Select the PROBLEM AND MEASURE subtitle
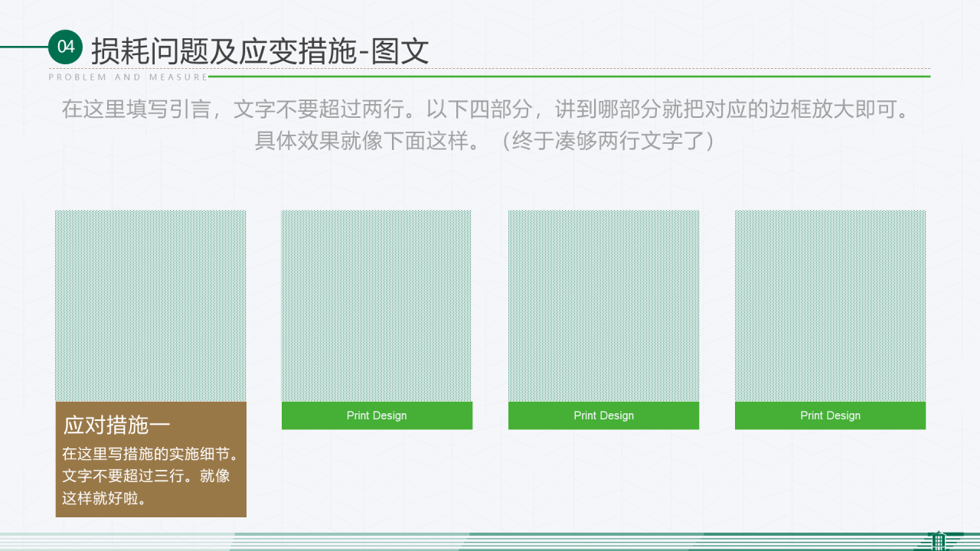Screen dimensions: 980x551 tap(128, 77)
